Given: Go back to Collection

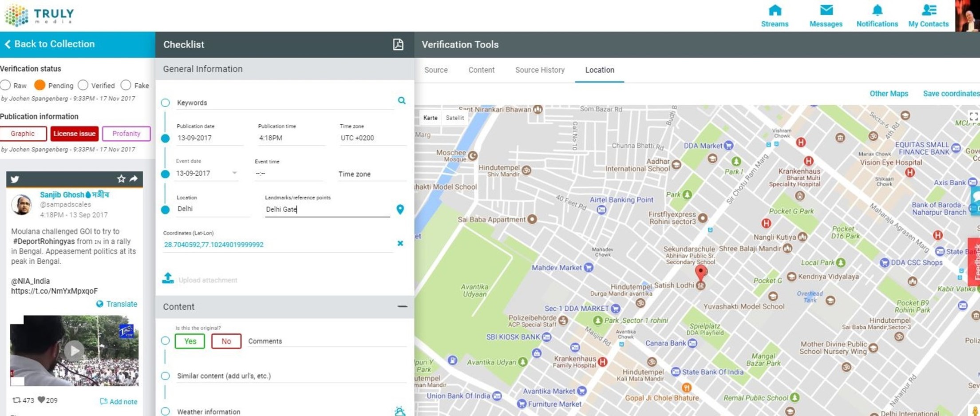Looking at the screenshot, I should 50,44.
